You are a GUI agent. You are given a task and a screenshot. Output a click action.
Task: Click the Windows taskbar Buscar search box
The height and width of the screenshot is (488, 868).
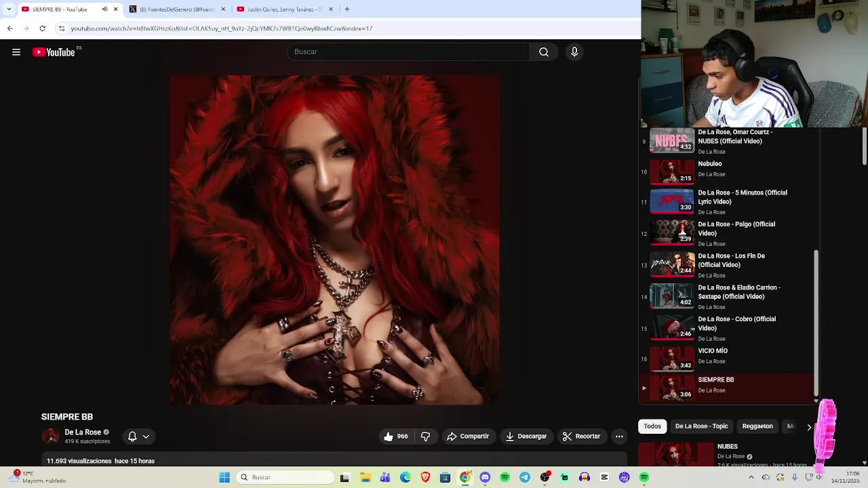click(x=286, y=477)
